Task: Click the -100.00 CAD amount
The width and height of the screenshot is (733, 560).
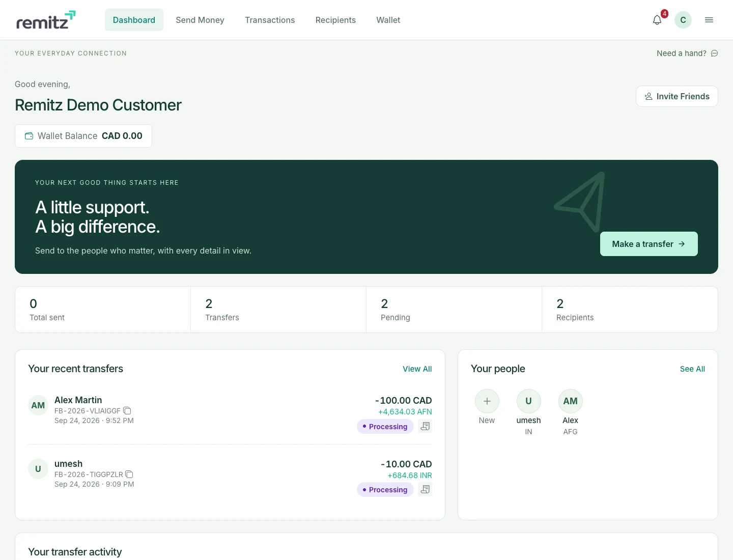Action: pos(403,401)
